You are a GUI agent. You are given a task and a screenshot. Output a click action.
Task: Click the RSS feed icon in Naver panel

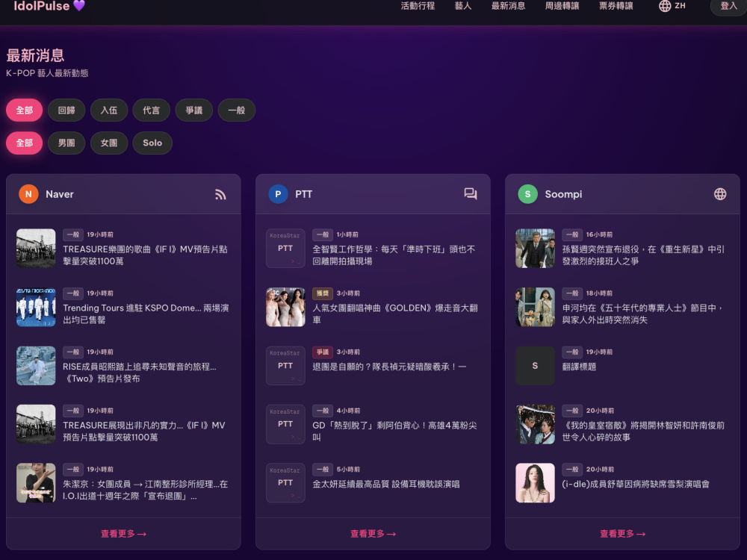coord(220,194)
